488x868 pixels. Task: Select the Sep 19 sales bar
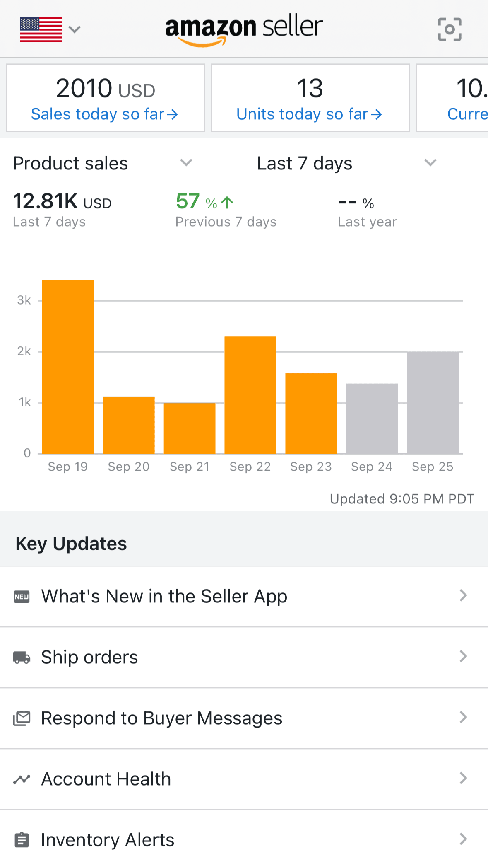[68, 367]
